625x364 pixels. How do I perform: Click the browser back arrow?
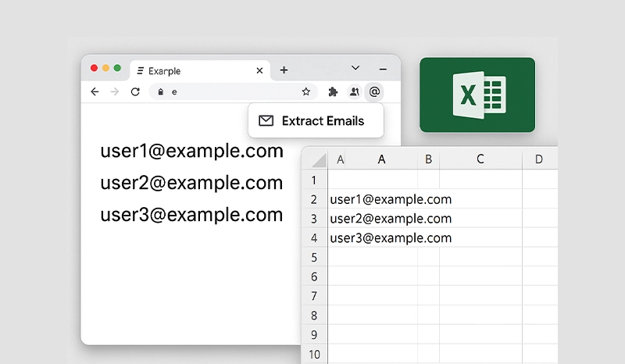95,91
